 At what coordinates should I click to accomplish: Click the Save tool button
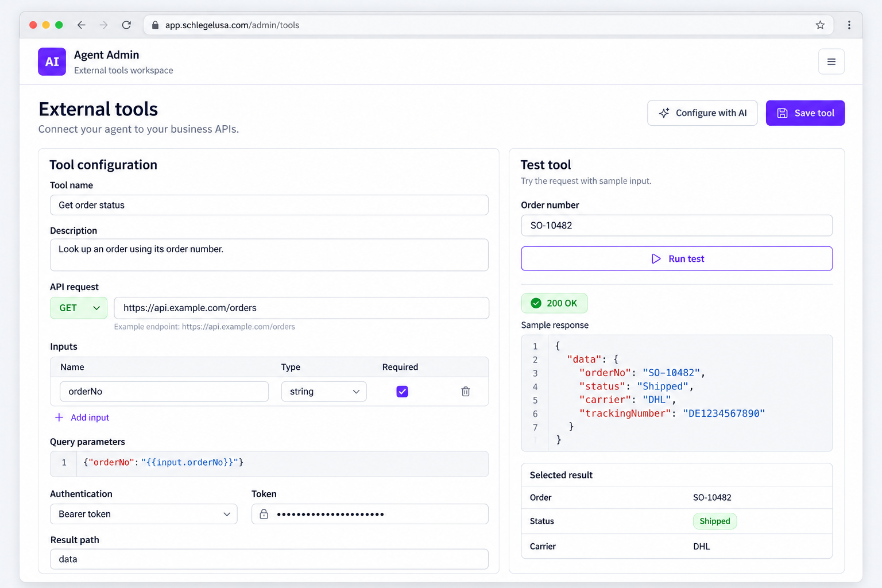pyautogui.click(x=805, y=113)
